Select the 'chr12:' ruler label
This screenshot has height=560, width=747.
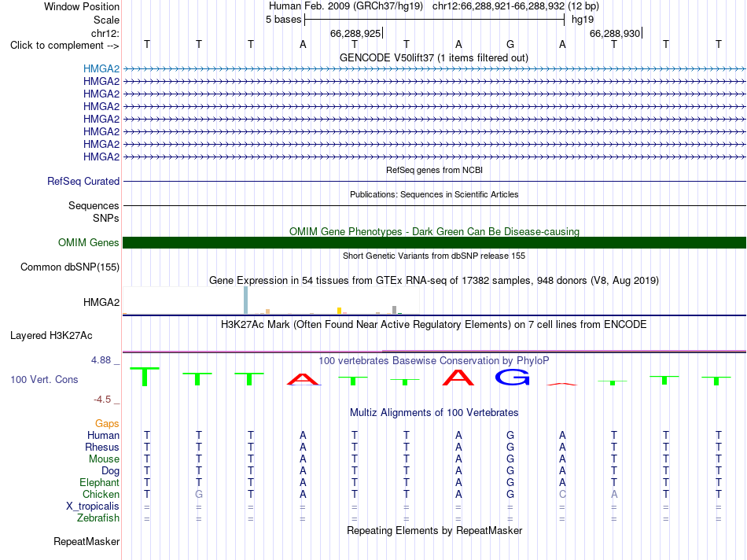pyautogui.click(x=105, y=33)
